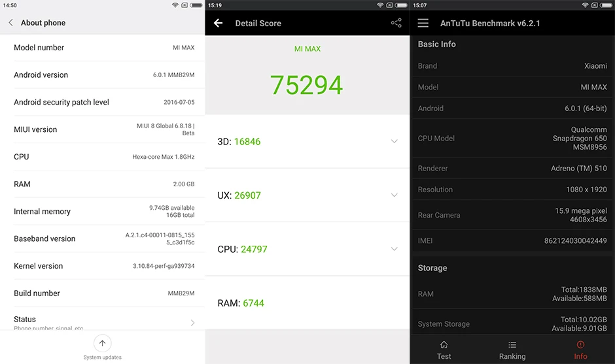
Task: Tap the RAM: 6744 score row
Action: click(x=307, y=303)
